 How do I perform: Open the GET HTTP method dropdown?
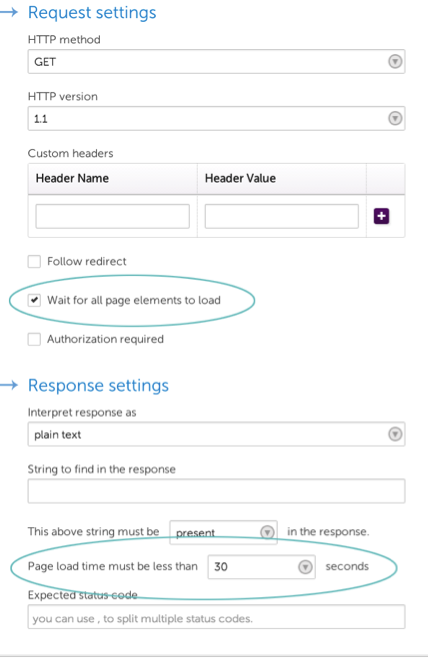216,61
